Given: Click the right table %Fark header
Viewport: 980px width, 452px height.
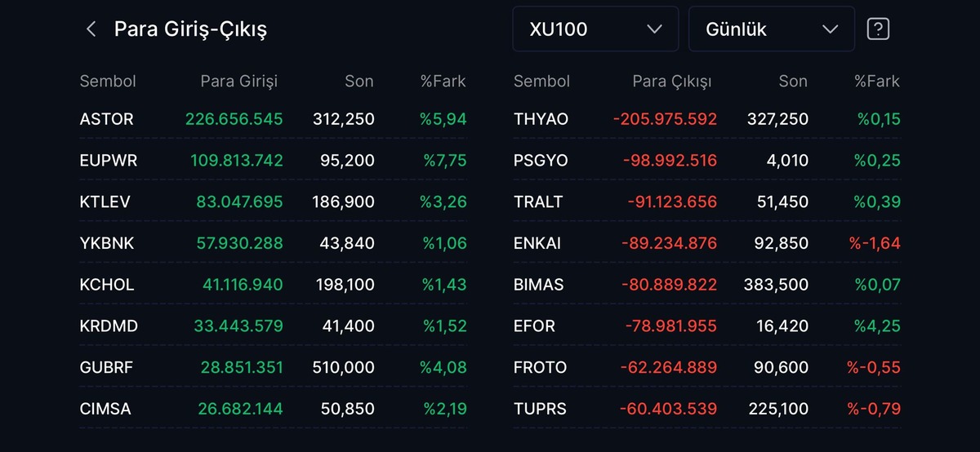Looking at the screenshot, I should pyautogui.click(x=877, y=82).
